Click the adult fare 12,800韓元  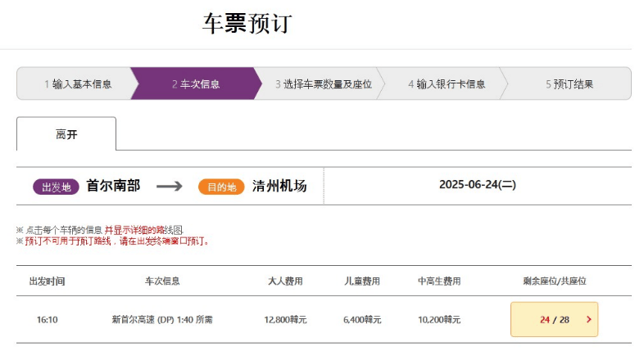click(x=285, y=319)
